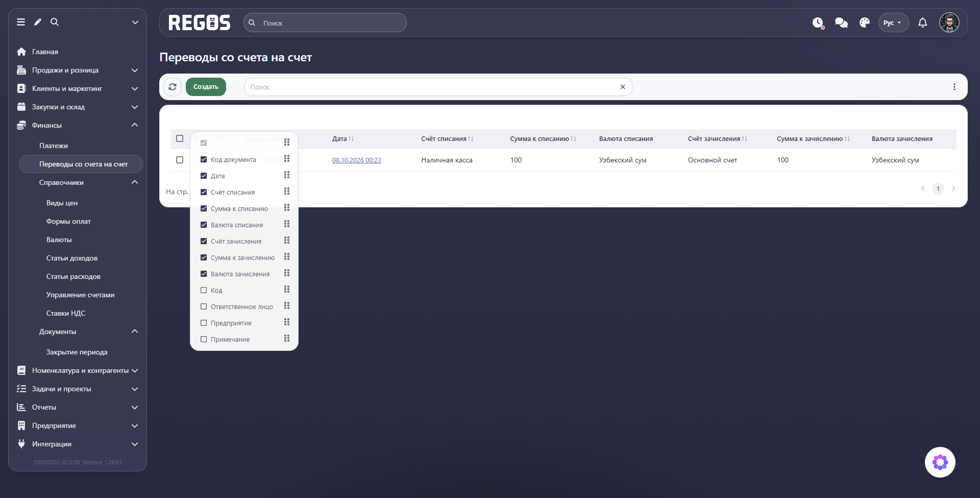Viewport: 980px width, 498px height.
Task: Open the color palette theme icon
Action: (865, 22)
